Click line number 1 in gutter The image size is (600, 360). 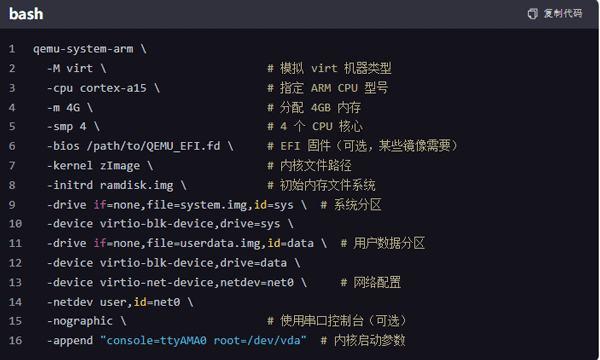point(12,49)
